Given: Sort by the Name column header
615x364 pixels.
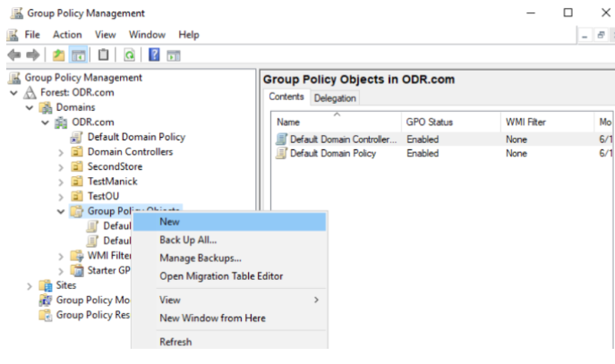Looking at the screenshot, I should (336, 123).
